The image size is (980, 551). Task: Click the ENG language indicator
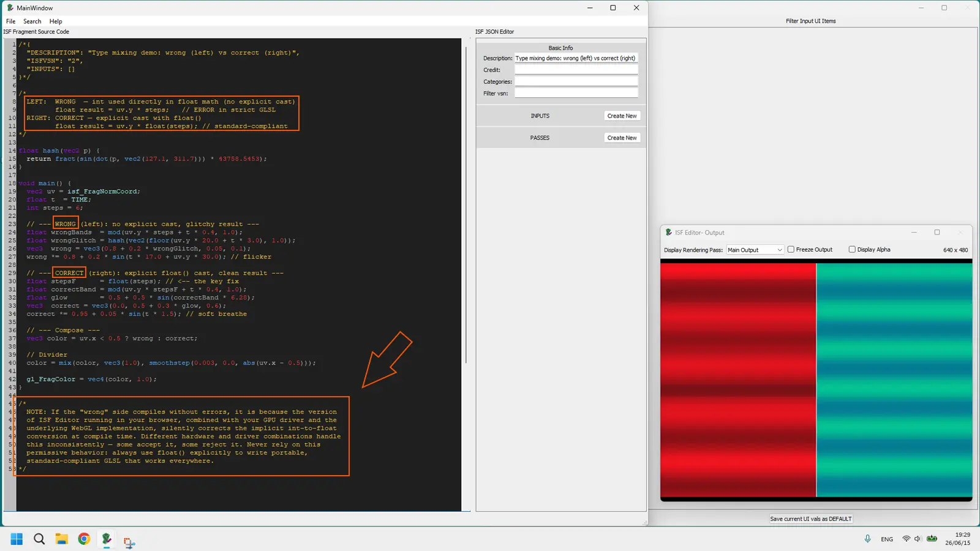coord(887,539)
